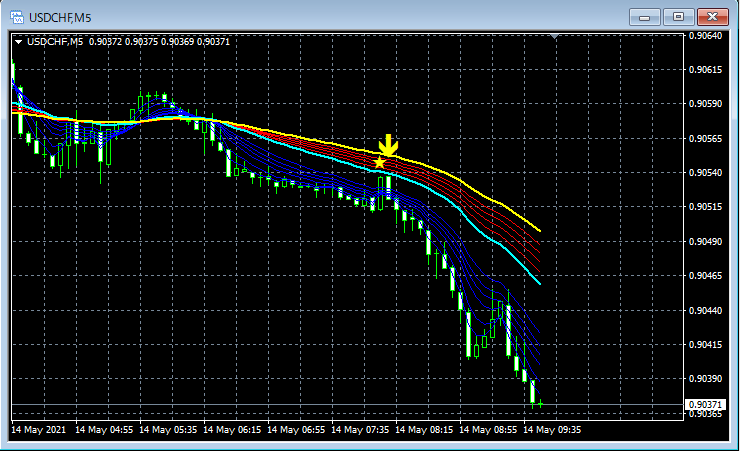Image resolution: width=741 pixels, height=451 pixels.
Task: Click the 14 May 09:35 time label
Action: pos(552,430)
